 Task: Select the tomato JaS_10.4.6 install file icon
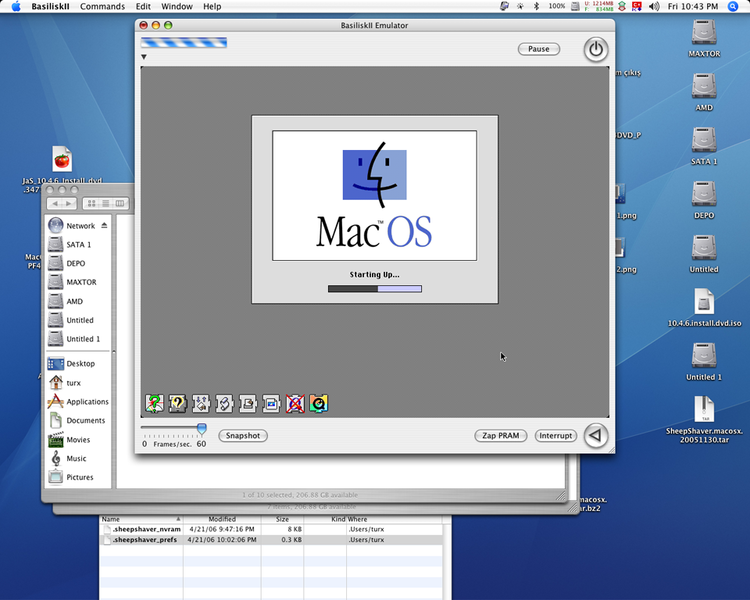pyautogui.click(x=62, y=159)
